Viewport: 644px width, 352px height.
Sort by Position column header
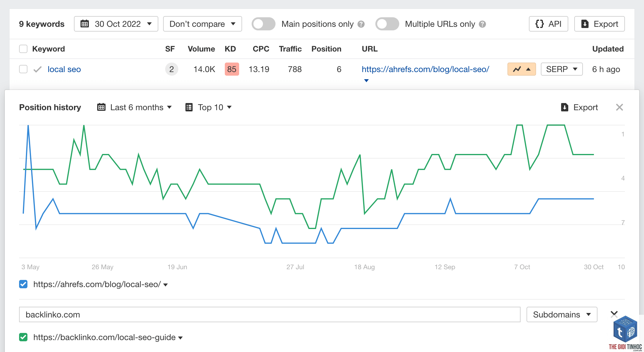(x=326, y=49)
